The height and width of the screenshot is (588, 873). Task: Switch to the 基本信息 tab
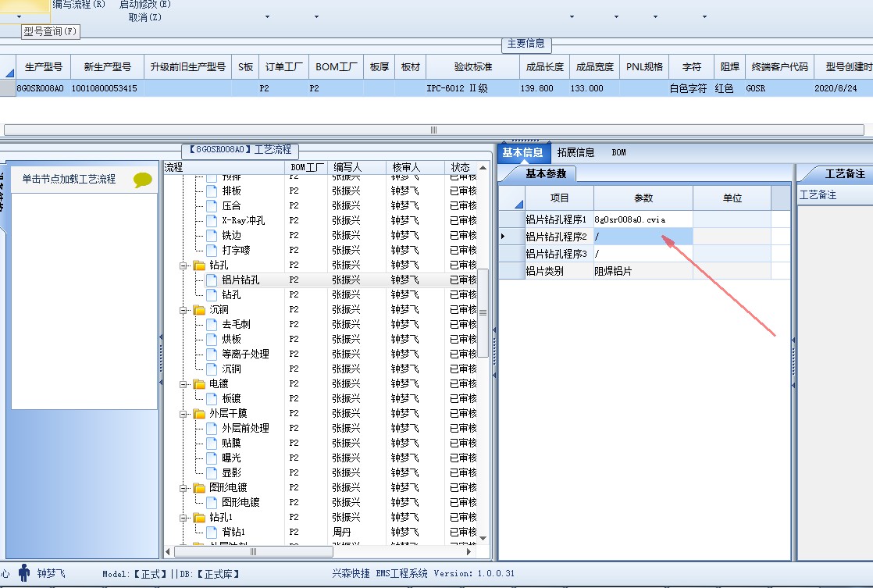tap(522, 152)
